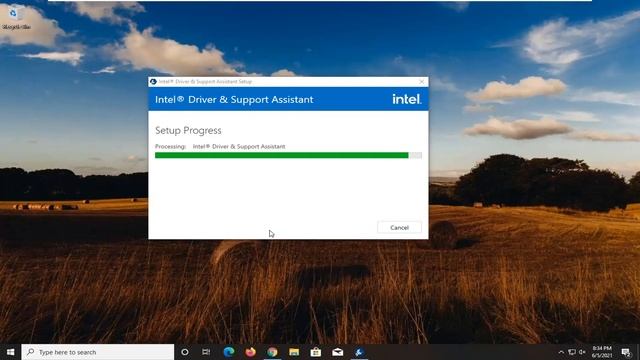The height and width of the screenshot is (360, 640).
Task: Open Cortana from the taskbar
Action: (184, 352)
